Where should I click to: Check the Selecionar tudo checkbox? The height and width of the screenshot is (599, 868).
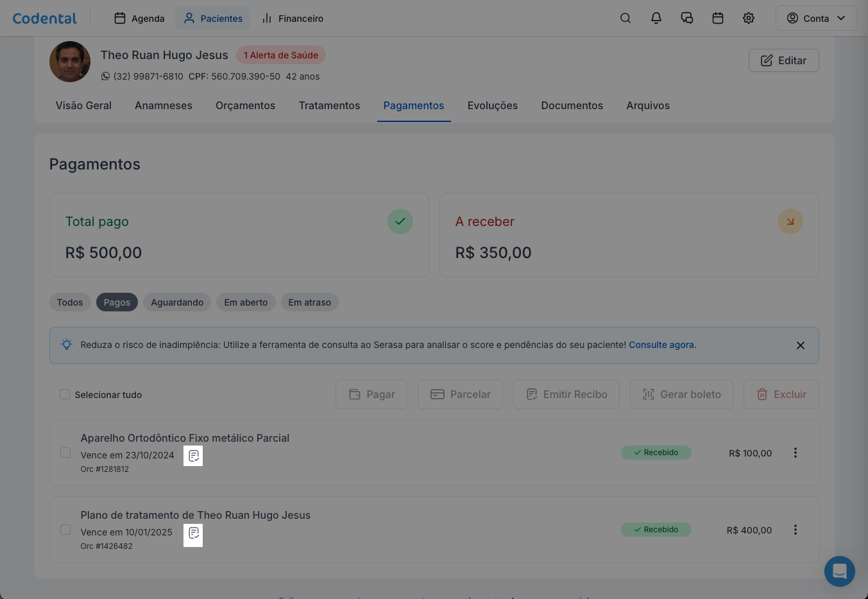pyautogui.click(x=65, y=394)
